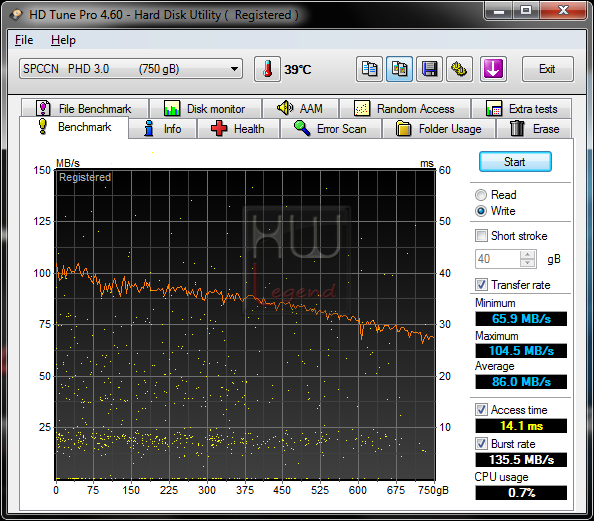Click the copy screenshot toolbar icon
Image resolution: width=594 pixels, height=521 pixels.
(x=399, y=69)
